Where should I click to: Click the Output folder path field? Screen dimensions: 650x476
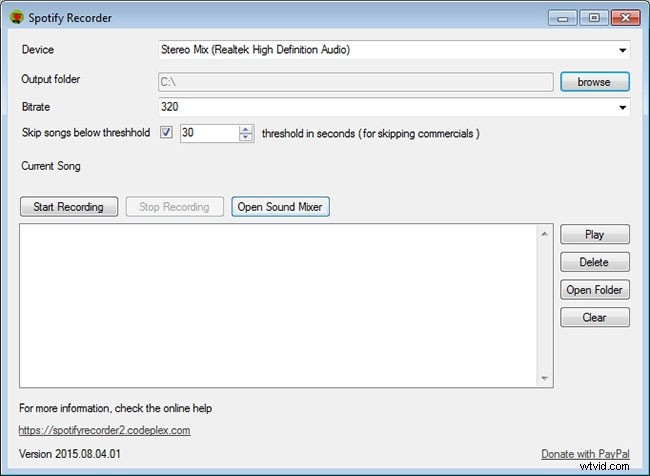point(356,82)
